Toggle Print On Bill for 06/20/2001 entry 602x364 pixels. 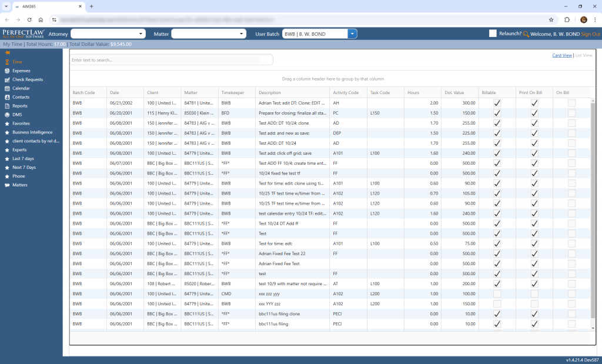534,113
